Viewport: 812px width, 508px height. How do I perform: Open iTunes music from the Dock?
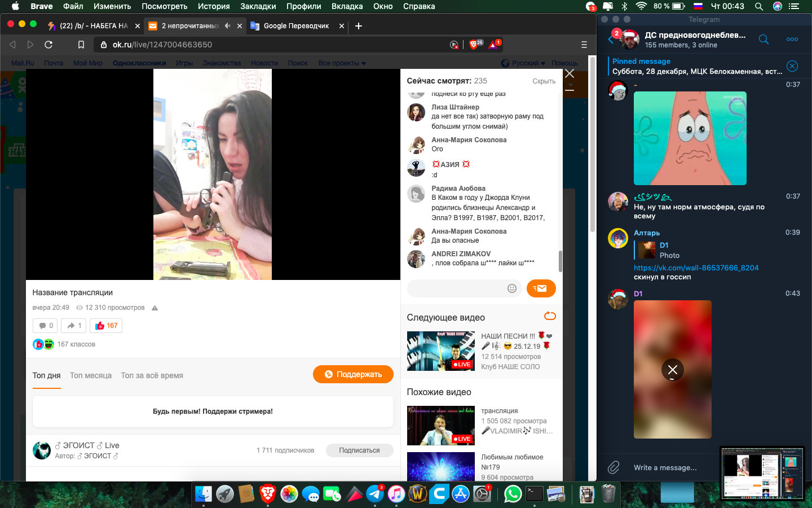pyautogui.click(x=396, y=494)
